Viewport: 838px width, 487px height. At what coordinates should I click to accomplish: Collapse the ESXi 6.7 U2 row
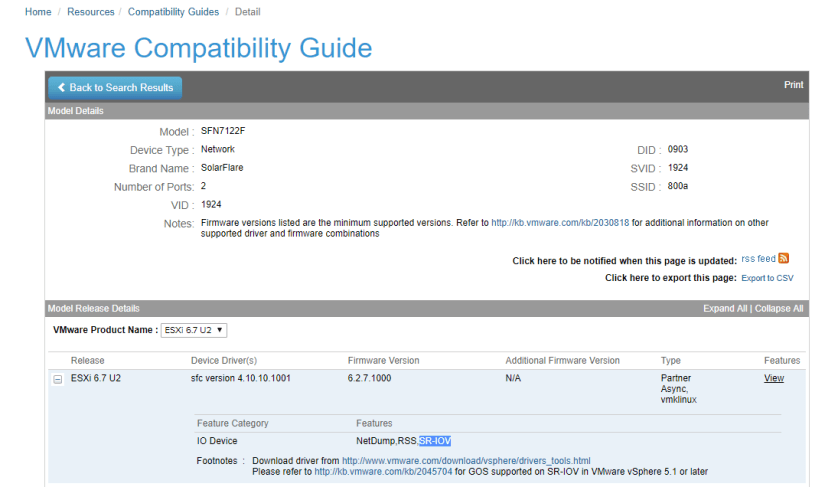(x=57, y=380)
